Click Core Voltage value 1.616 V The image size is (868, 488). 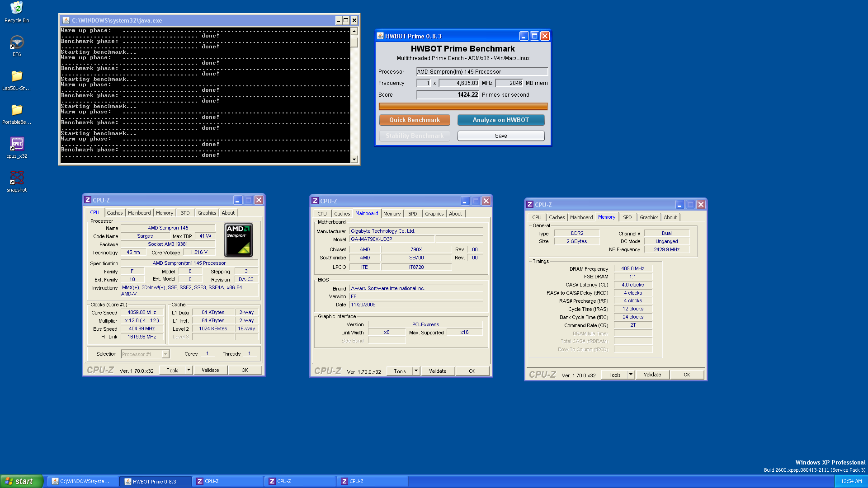click(x=199, y=252)
